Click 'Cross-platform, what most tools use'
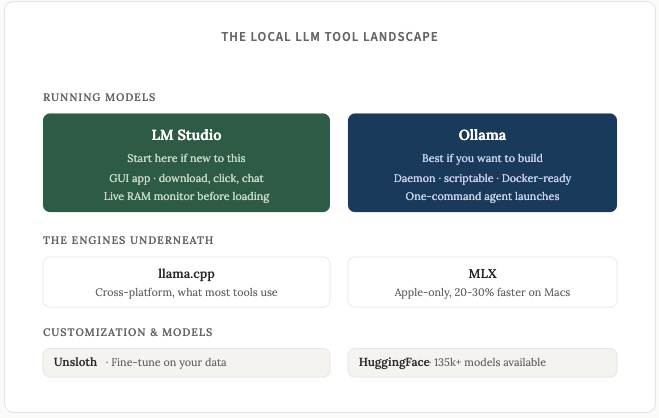Image resolution: width=659 pixels, height=418 pixels. (x=186, y=292)
